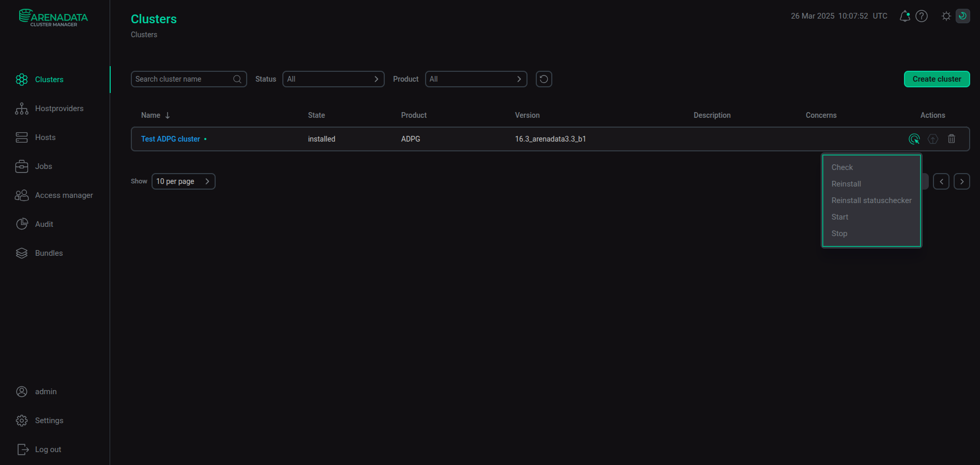The height and width of the screenshot is (465, 980).
Task: Go to next page of clusters
Action: click(x=962, y=181)
